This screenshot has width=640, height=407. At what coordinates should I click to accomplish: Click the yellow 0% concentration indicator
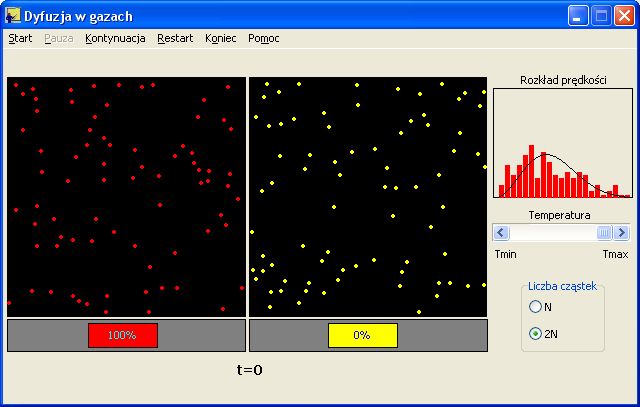click(x=362, y=335)
